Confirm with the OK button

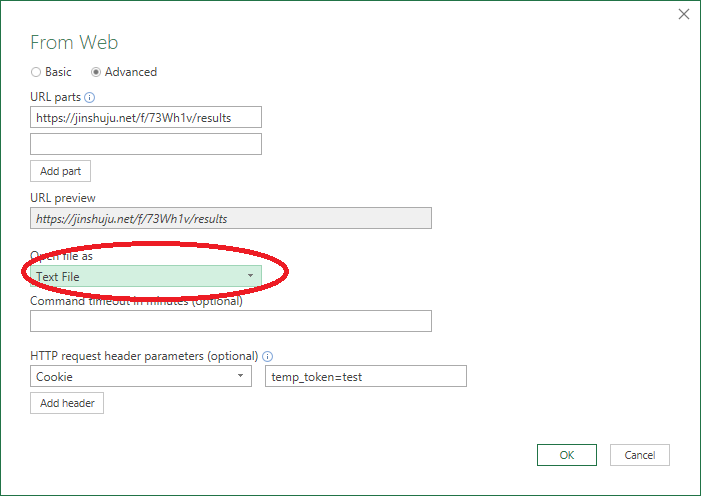click(567, 455)
